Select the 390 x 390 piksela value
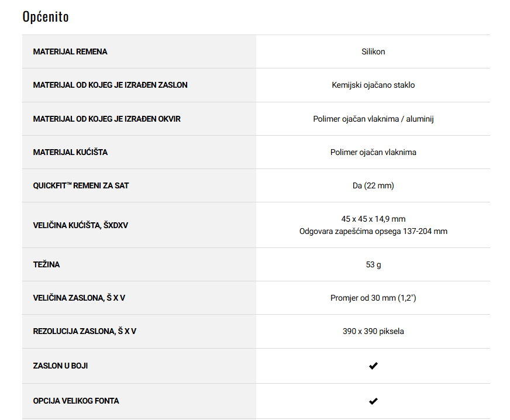 (373, 332)
